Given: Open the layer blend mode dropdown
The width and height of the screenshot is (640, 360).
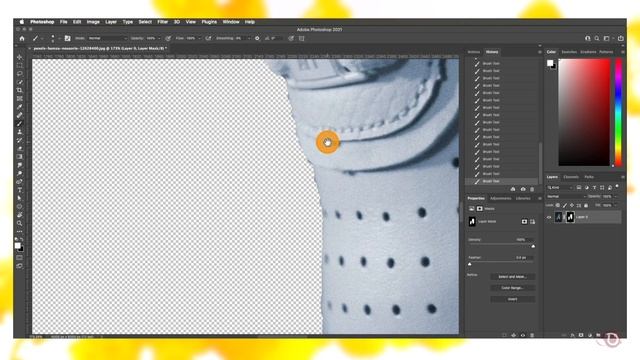Looking at the screenshot, I should [x=566, y=197].
